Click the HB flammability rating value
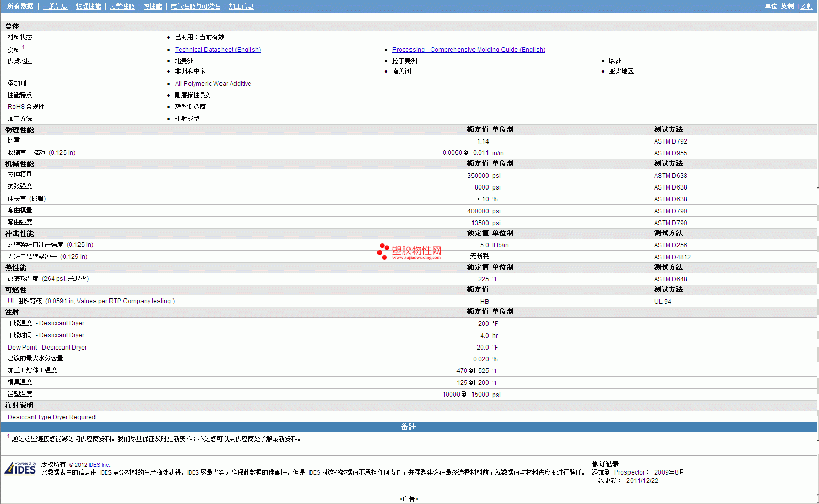819x504 pixels. [x=484, y=302]
